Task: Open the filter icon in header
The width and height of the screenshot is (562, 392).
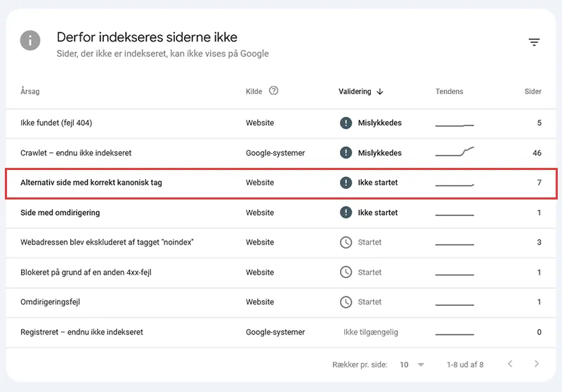Action: 534,42
